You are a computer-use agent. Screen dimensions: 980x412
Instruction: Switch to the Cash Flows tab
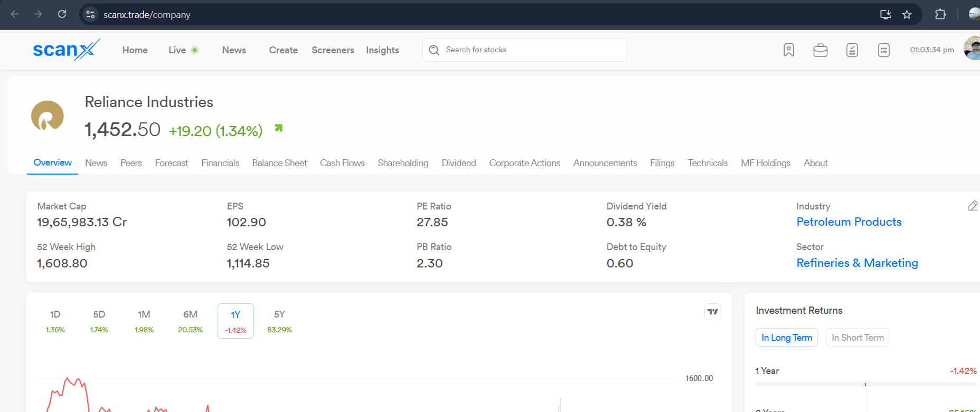point(342,163)
